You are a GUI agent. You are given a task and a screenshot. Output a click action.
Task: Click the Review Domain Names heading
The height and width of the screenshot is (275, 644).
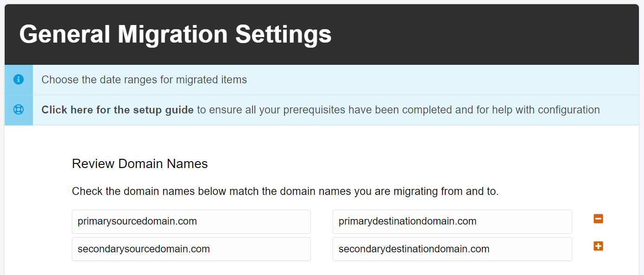(x=140, y=163)
